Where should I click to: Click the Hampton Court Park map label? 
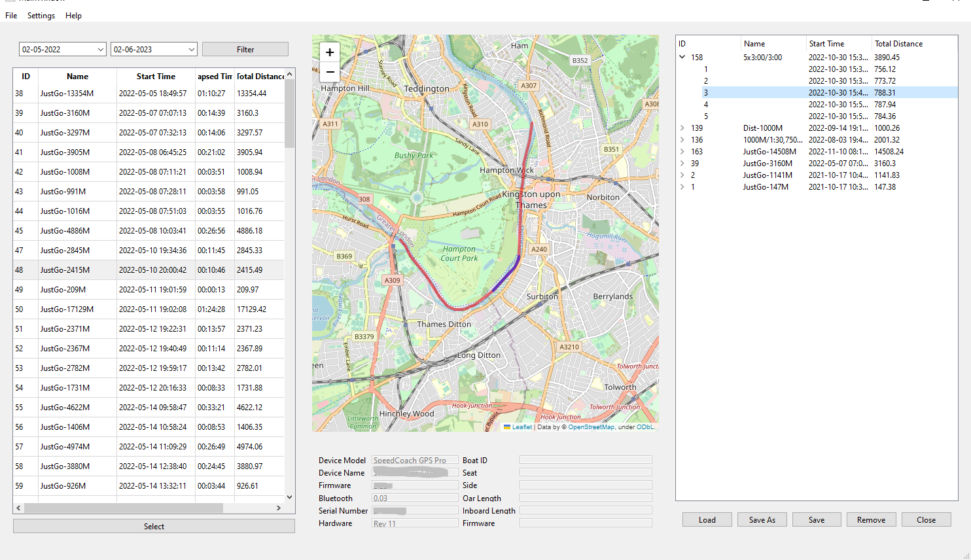pyautogui.click(x=459, y=253)
